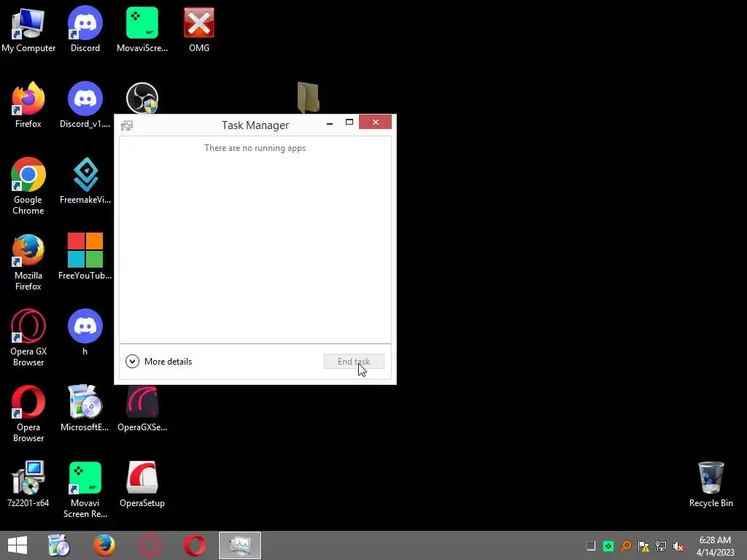Select the OMG desktop icon
This screenshot has height=560, width=747.
199,29
